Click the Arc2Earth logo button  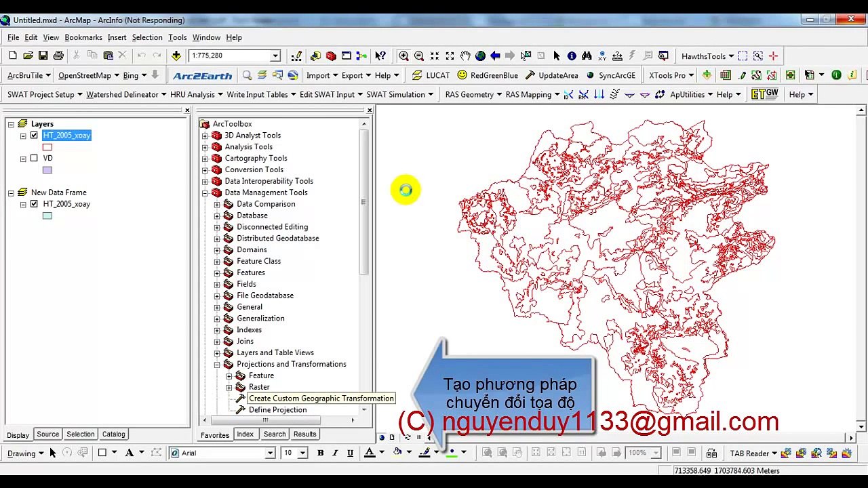pos(202,75)
